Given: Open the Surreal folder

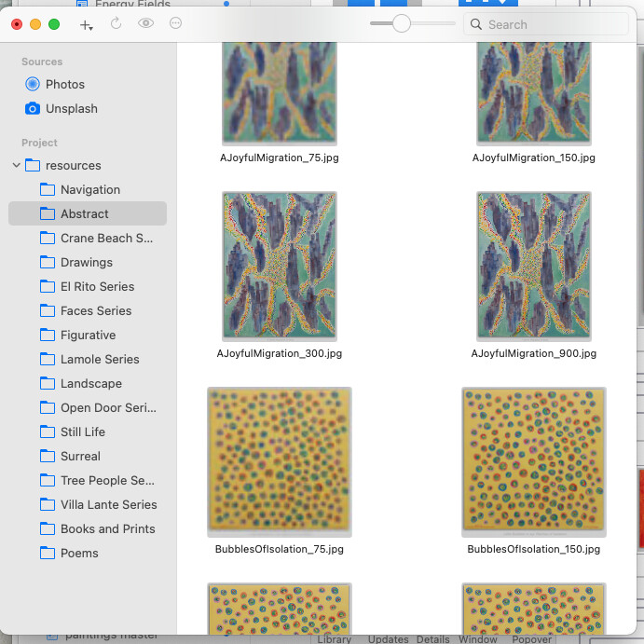Looking at the screenshot, I should click(x=88, y=456).
